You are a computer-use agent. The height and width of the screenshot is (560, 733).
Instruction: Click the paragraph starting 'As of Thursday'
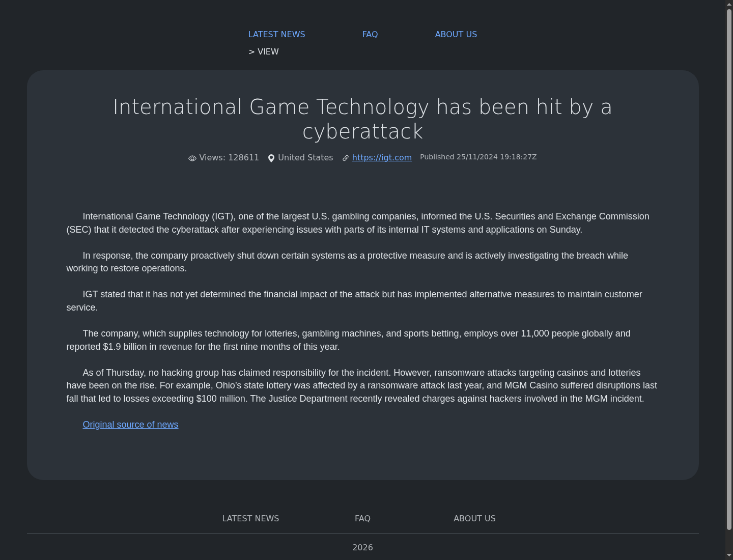click(362, 385)
